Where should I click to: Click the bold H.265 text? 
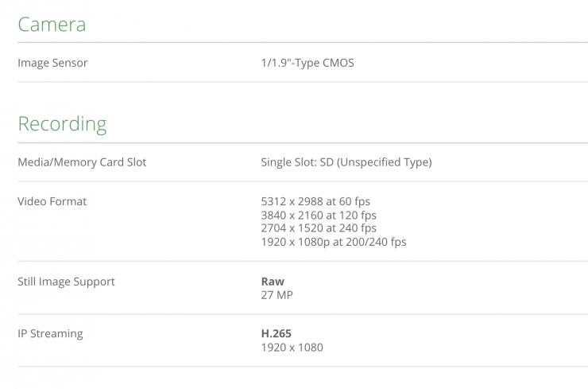click(x=277, y=333)
